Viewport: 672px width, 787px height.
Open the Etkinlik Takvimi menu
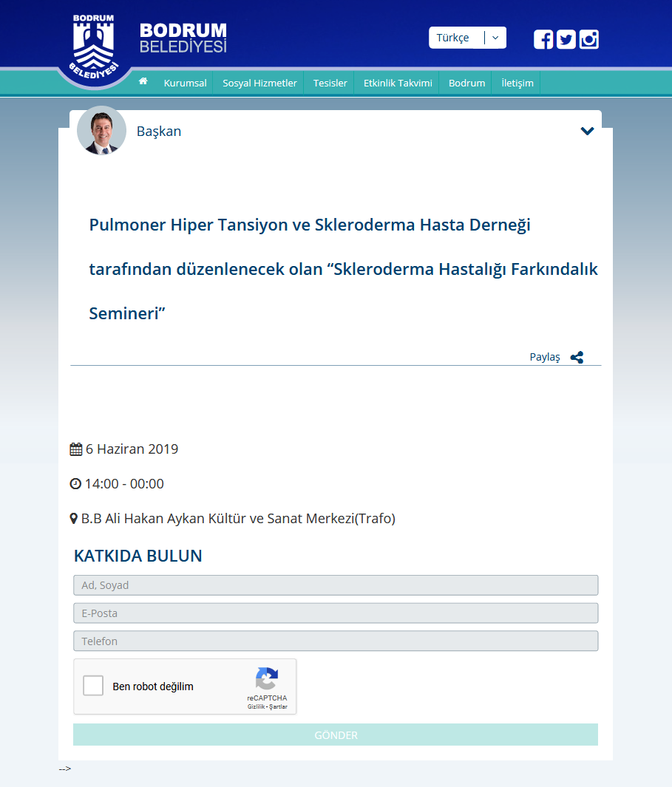pos(398,83)
